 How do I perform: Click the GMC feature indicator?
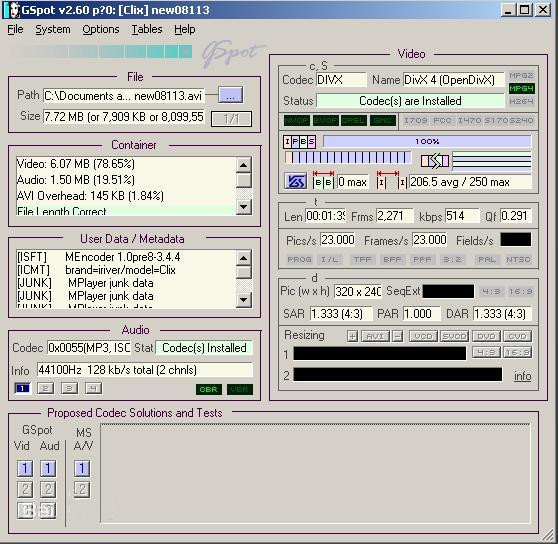[x=383, y=121]
